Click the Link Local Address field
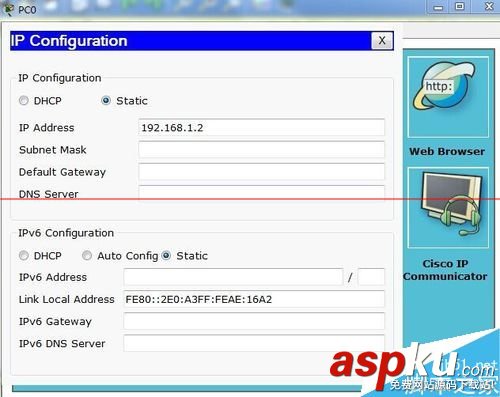Screen dimensions: 500x397 pos(254,299)
